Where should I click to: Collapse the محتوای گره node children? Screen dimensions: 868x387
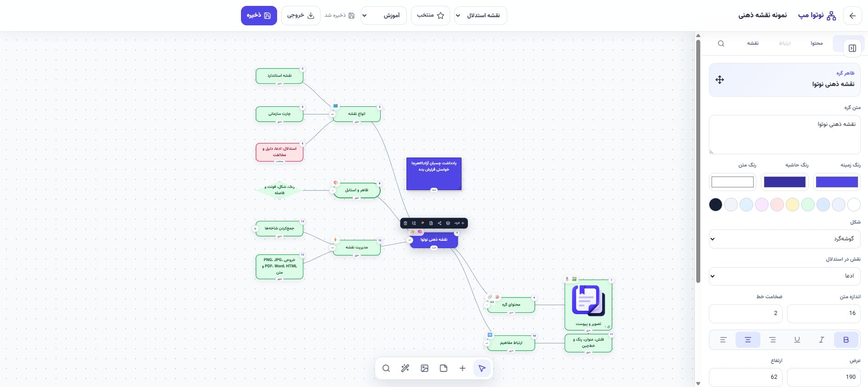pyautogui.click(x=487, y=305)
